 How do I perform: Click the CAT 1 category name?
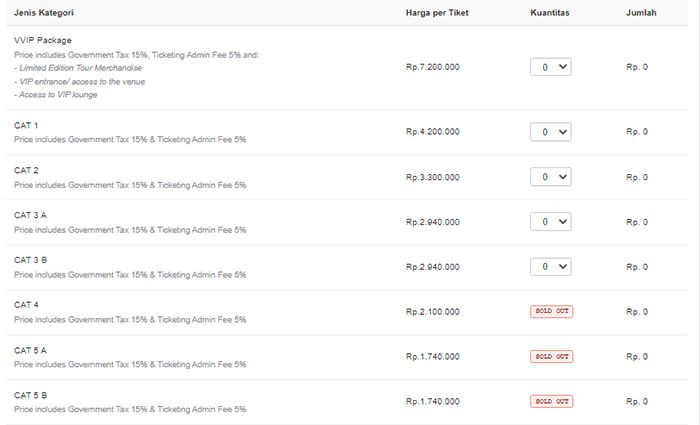(26, 125)
